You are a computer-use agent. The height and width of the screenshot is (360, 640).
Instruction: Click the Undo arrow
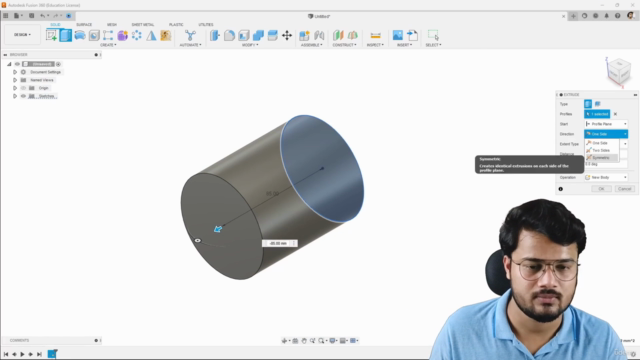pyautogui.click(x=42, y=16)
